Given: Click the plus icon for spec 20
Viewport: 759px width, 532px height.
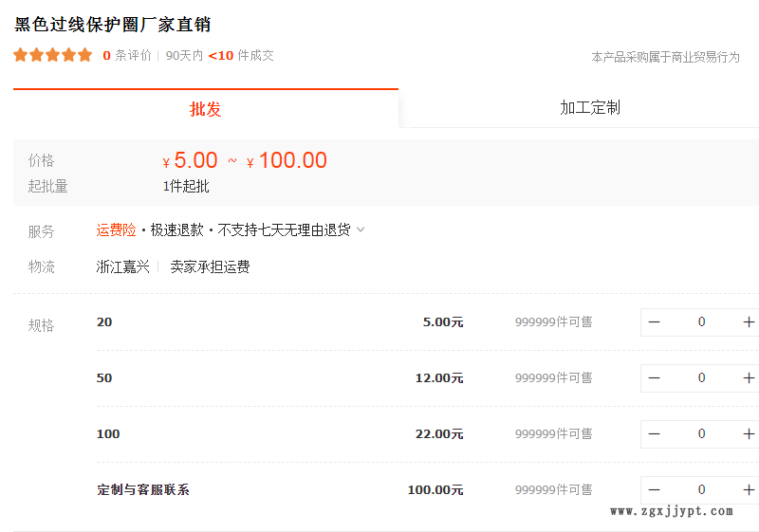Looking at the screenshot, I should pyautogui.click(x=748, y=322).
